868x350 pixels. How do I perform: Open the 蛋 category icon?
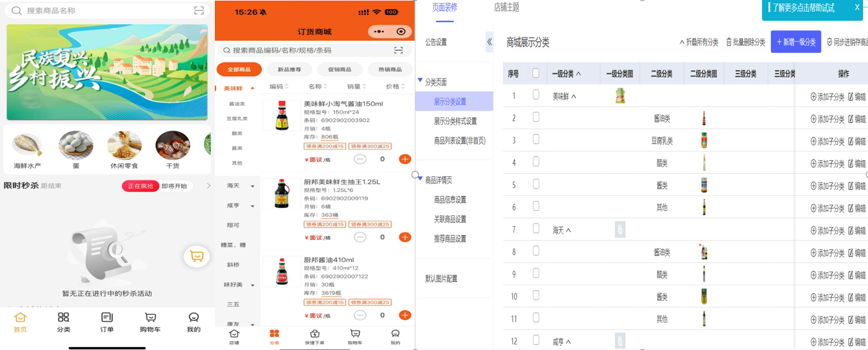tap(76, 150)
